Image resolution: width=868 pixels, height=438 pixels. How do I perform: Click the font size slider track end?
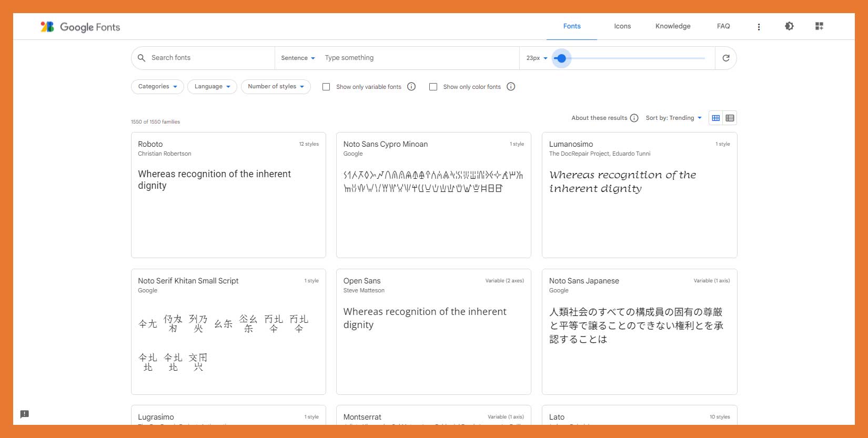pos(704,58)
